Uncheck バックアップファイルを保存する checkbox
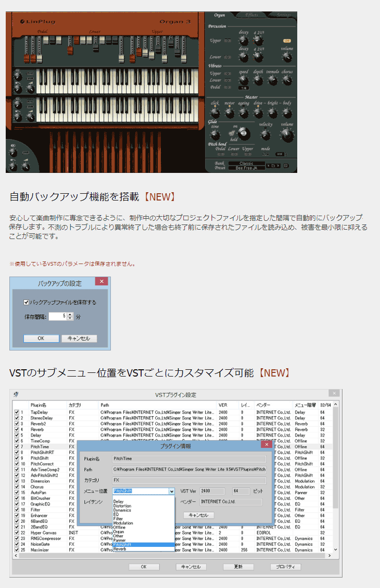Screen dimensions: 380x588 26,302
